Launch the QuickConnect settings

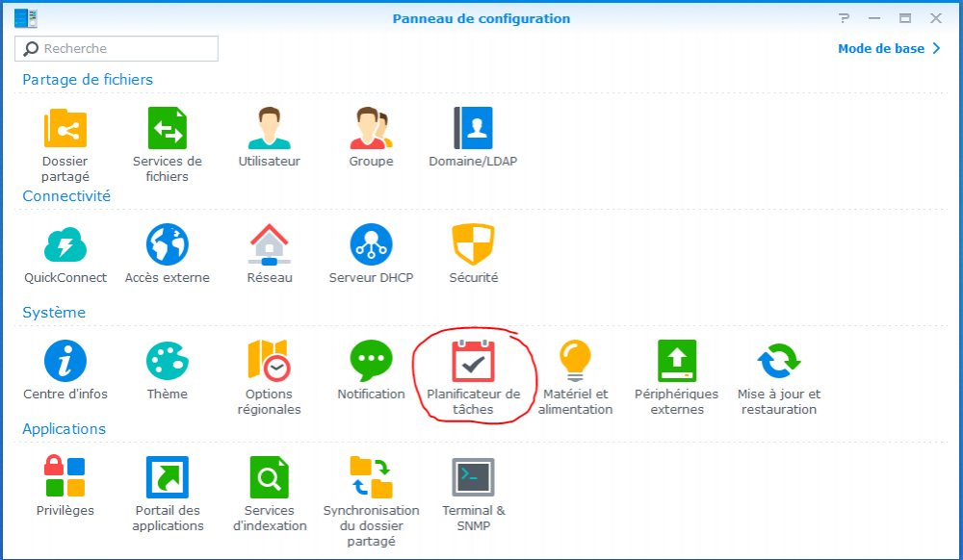coord(65,245)
